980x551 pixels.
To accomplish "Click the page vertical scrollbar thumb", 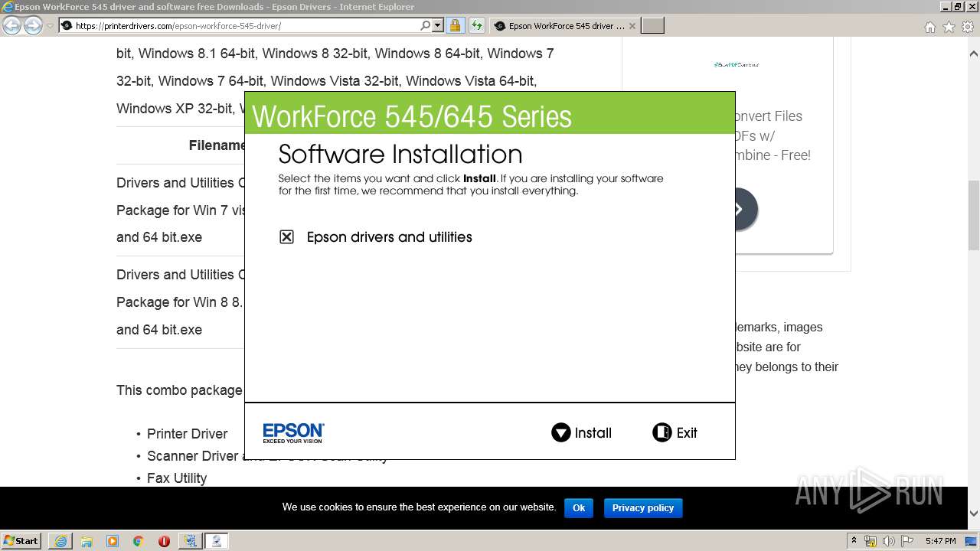I will [x=973, y=215].
